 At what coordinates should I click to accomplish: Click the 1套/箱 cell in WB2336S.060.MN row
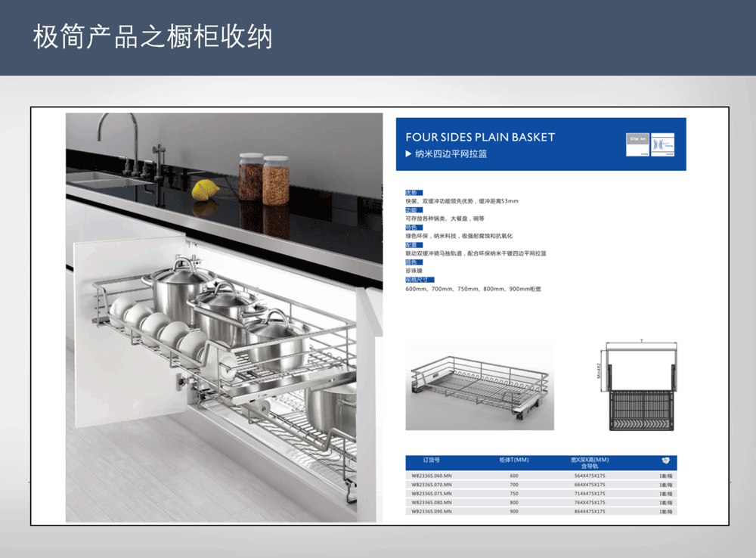coord(666,476)
